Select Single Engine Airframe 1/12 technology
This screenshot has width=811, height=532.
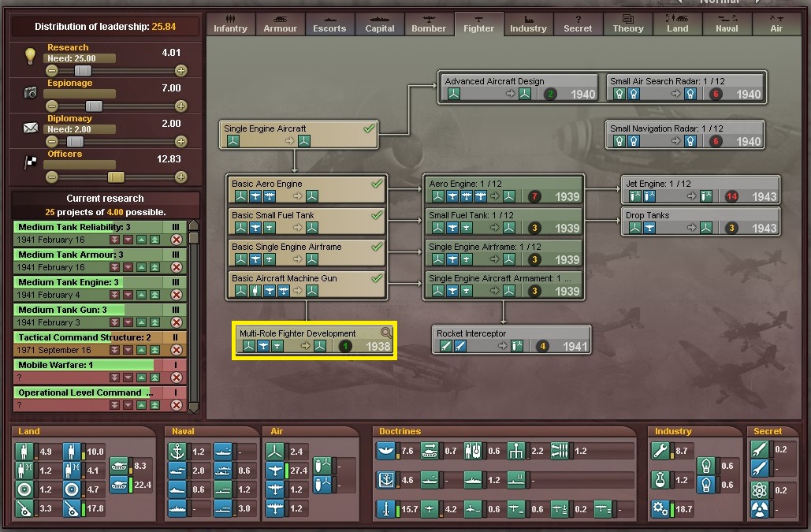(x=504, y=253)
